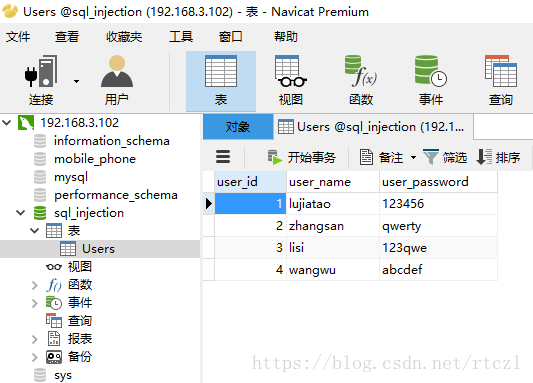The height and width of the screenshot is (383, 533).
Task: Select the sql_injection database icon
Action: (x=40, y=213)
